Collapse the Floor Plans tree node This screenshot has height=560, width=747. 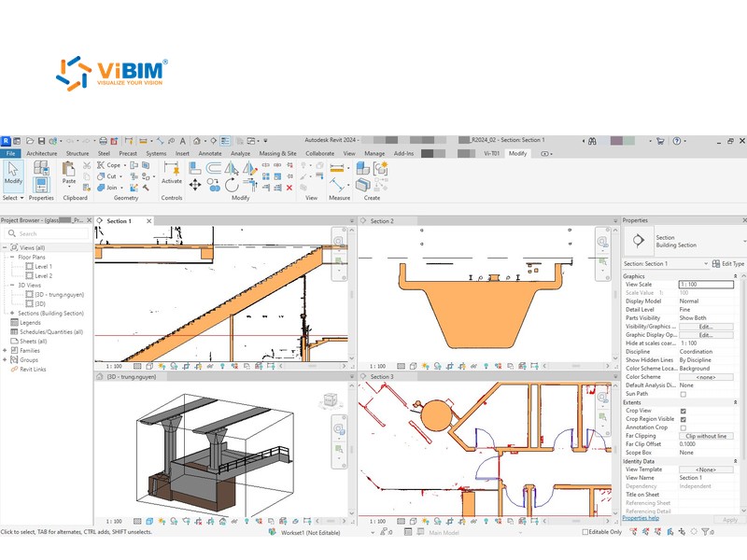click(x=12, y=258)
